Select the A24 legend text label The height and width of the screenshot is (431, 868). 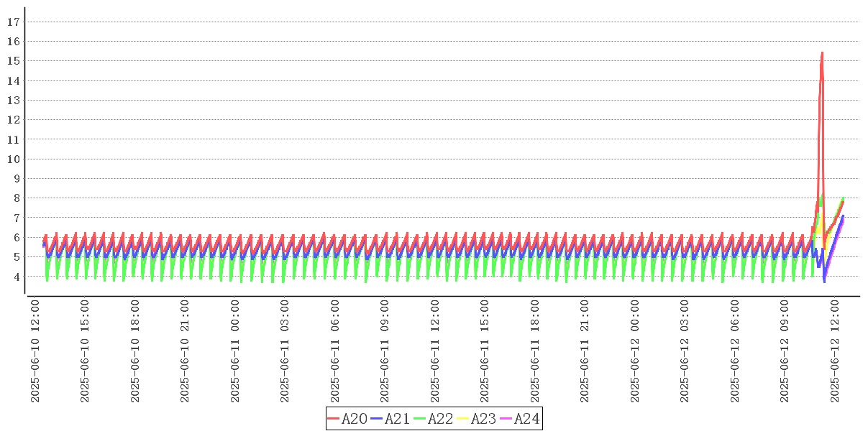coord(527,419)
